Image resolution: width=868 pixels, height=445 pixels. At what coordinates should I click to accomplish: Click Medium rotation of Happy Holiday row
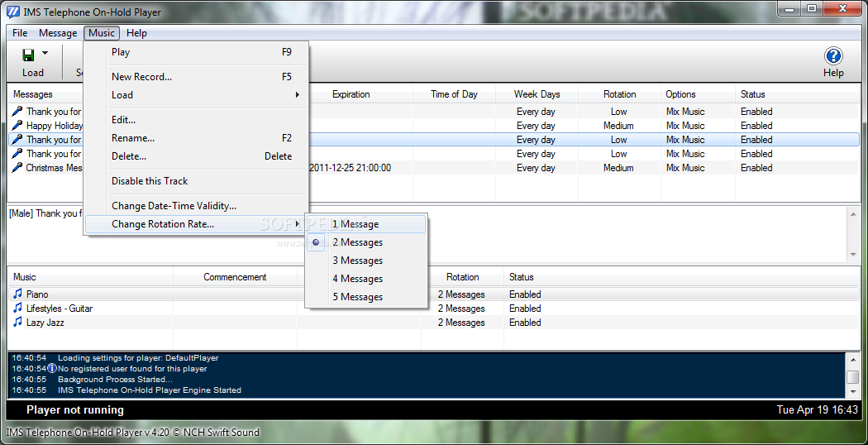618,126
